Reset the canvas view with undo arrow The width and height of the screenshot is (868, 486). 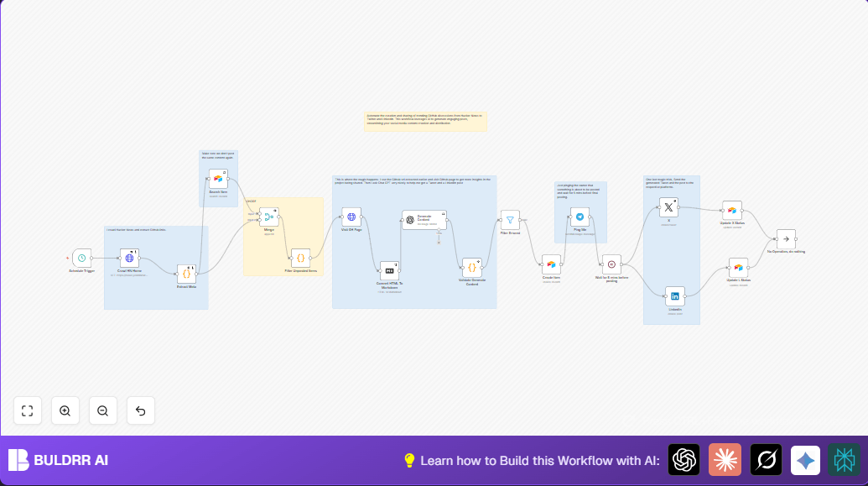tap(141, 410)
